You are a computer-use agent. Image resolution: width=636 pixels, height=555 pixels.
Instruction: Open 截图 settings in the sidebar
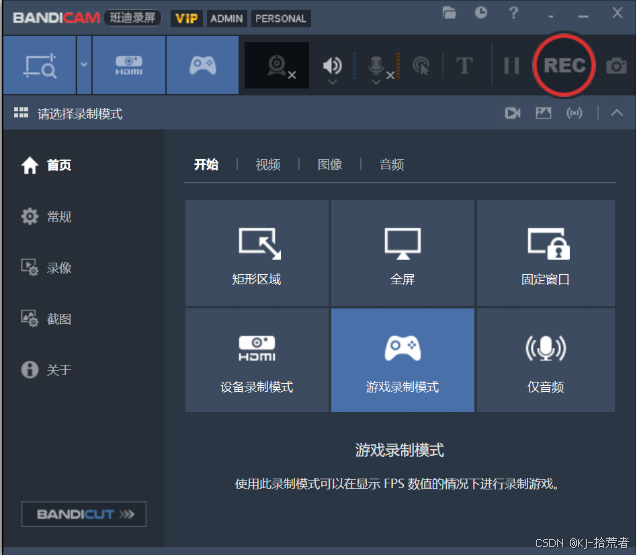(46, 319)
